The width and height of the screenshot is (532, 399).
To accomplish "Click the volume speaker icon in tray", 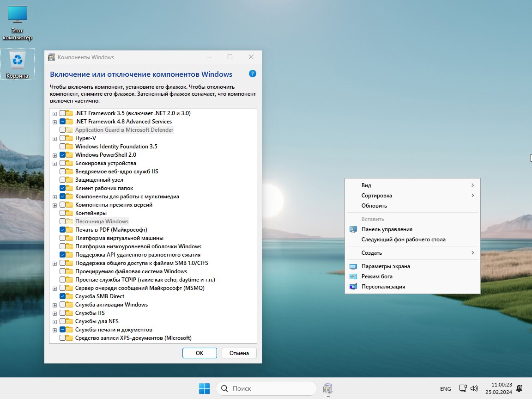I will (x=474, y=389).
